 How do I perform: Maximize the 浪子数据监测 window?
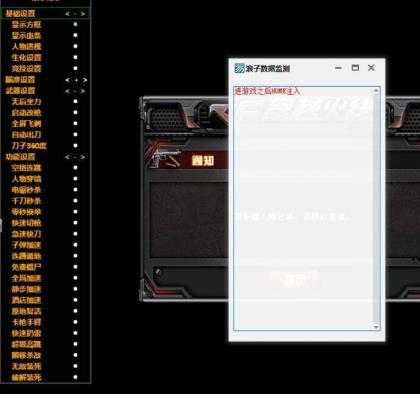[x=355, y=68]
